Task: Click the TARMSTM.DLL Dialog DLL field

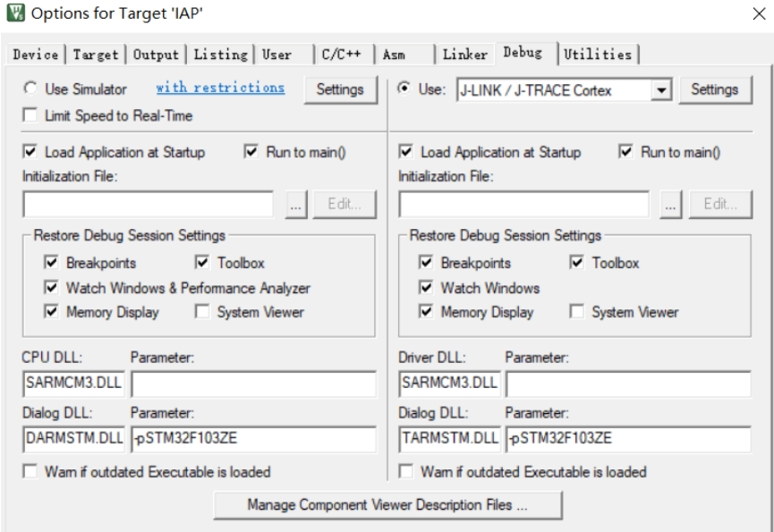Action: 449,439
